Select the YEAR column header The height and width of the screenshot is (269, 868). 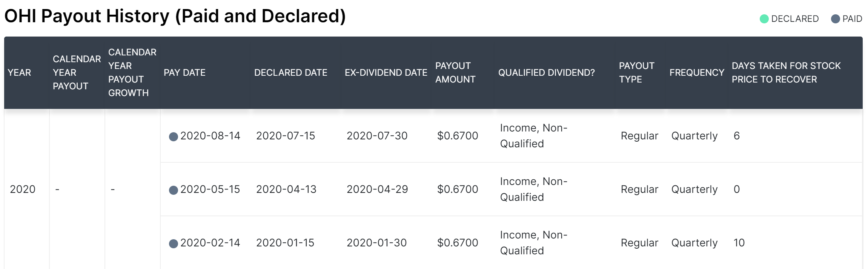click(19, 72)
